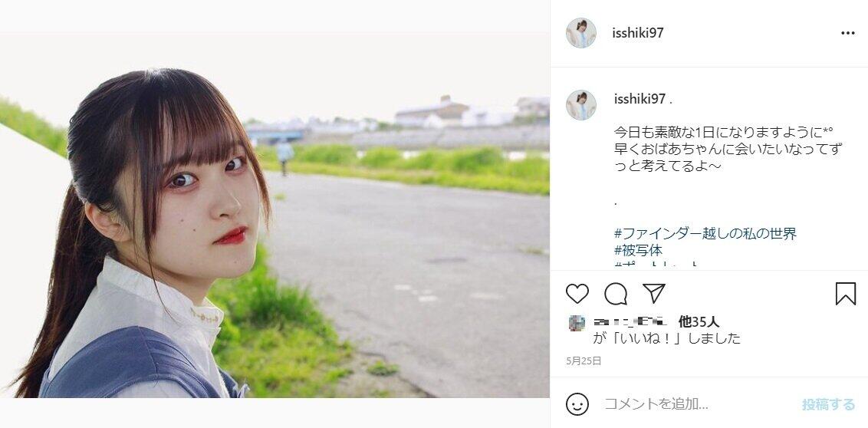The image size is (868, 428).
Task: Click the 5月25日 post date
Action: click(584, 361)
